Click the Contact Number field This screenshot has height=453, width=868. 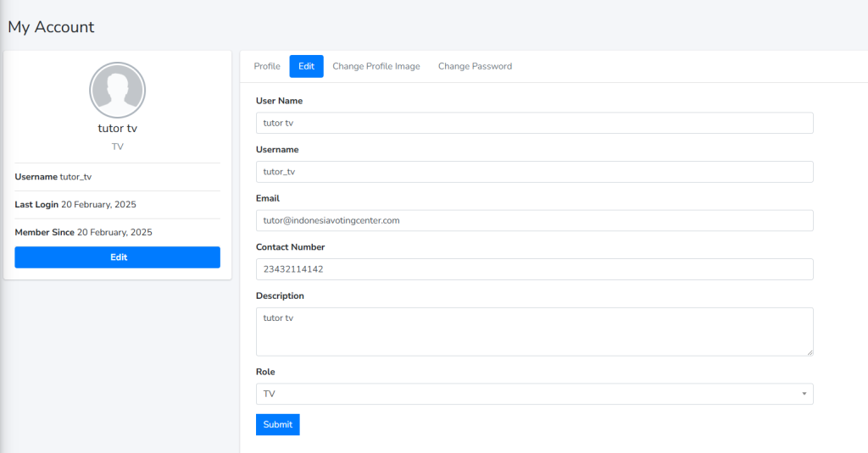tap(534, 269)
